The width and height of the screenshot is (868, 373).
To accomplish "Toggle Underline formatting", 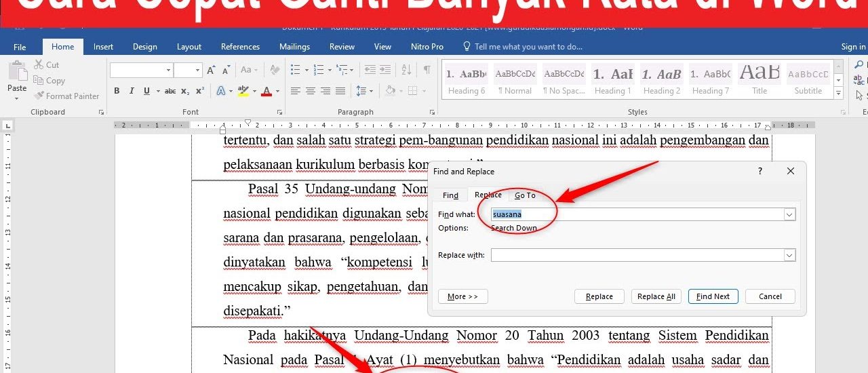I will (x=145, y=91).
